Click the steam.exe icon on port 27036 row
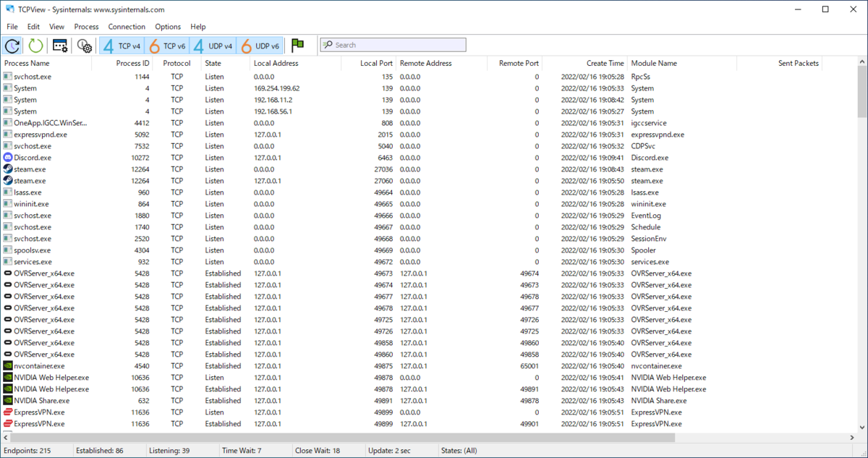The width and height of the screenshot is (868, 458). (8, 169)
